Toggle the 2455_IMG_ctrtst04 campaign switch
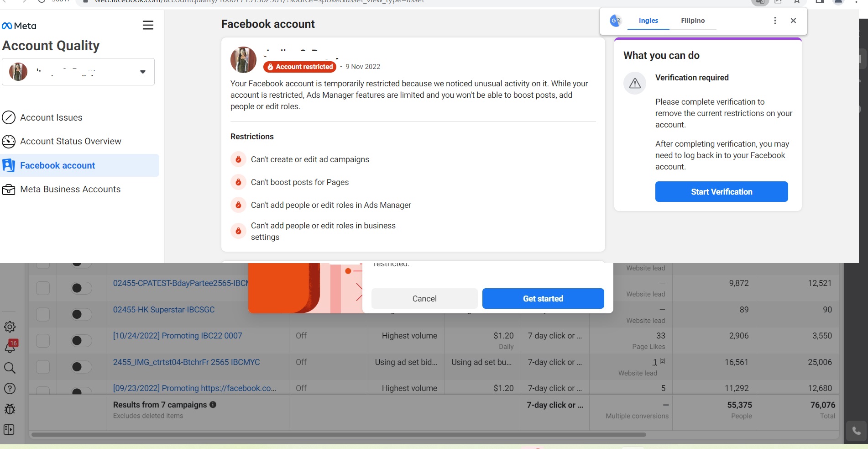Viewport: 868px width, 449px height. pos(81,367)
